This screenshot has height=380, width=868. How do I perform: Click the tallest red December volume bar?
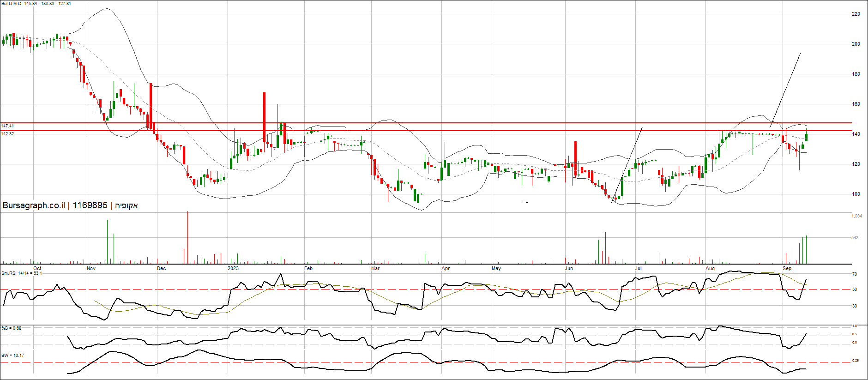(187, 238)
